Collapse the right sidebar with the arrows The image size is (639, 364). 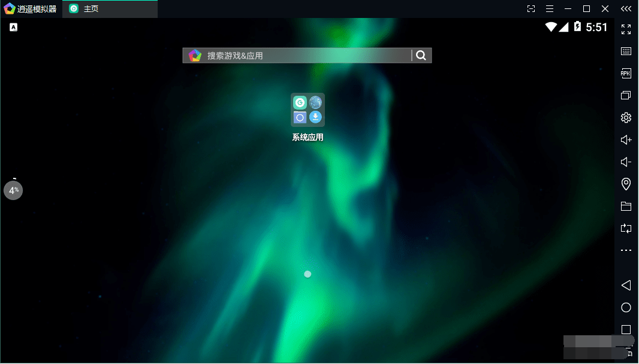(x=626, y=8)
